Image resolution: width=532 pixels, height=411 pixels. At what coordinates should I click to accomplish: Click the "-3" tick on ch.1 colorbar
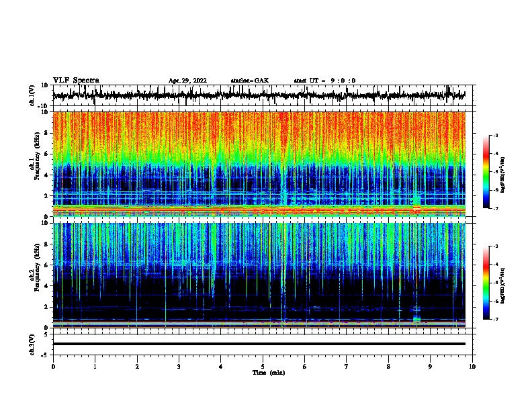pos(495,135)
